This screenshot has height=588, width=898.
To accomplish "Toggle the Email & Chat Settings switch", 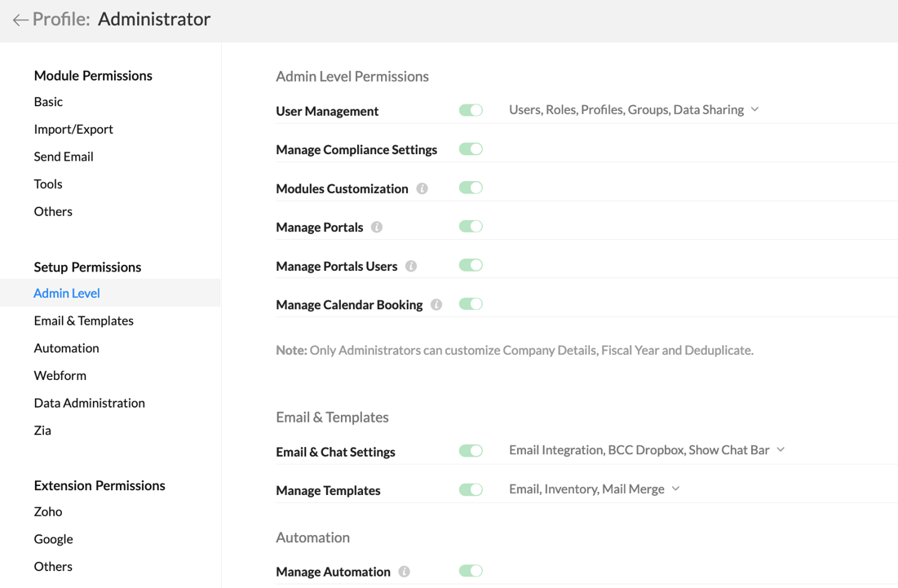I will tap(471, 451).
